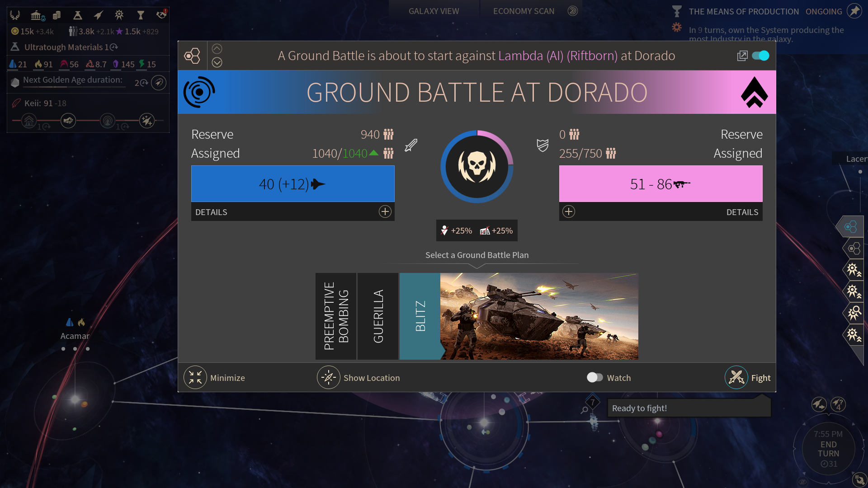Switch to Galaxy View
868x488 pixels.
coord(434,11)
